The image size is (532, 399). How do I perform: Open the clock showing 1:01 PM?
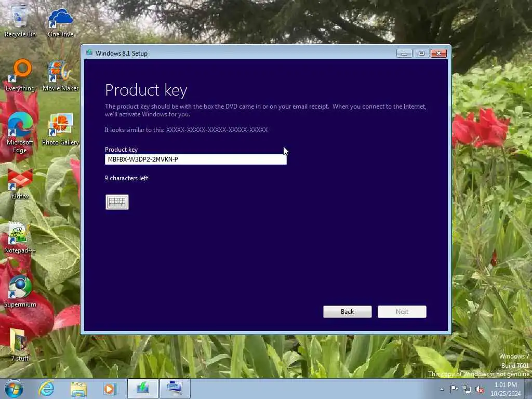point(506,389)
